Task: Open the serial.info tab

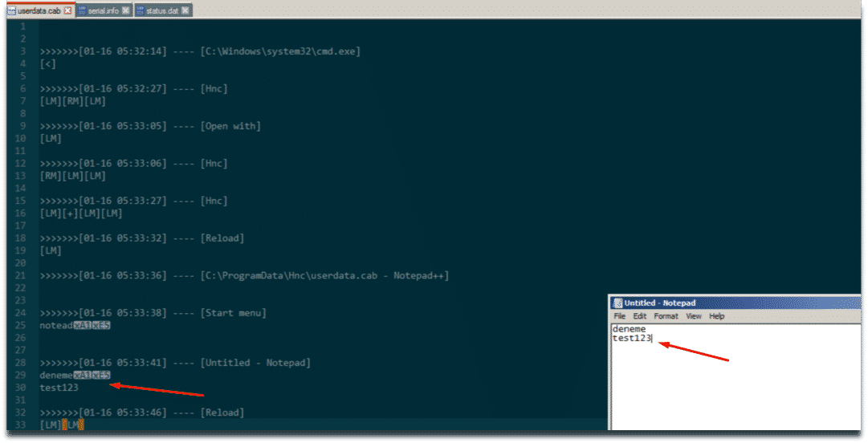Action: (103, 10)
